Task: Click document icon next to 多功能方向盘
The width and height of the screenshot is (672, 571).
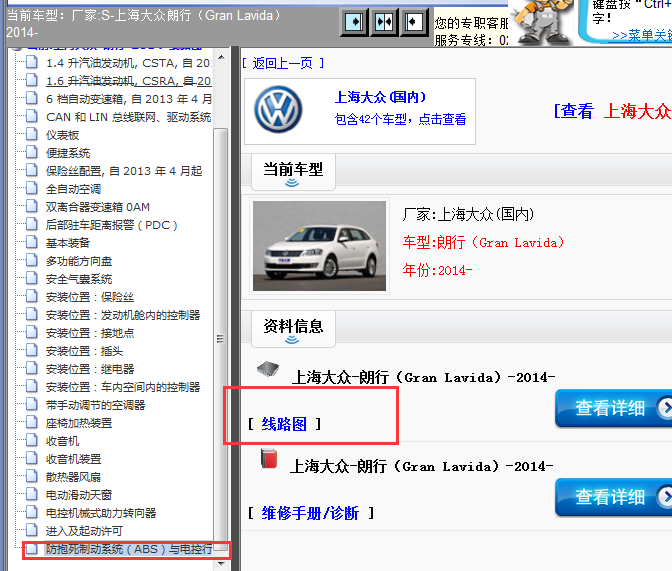Action: [31, 261]
